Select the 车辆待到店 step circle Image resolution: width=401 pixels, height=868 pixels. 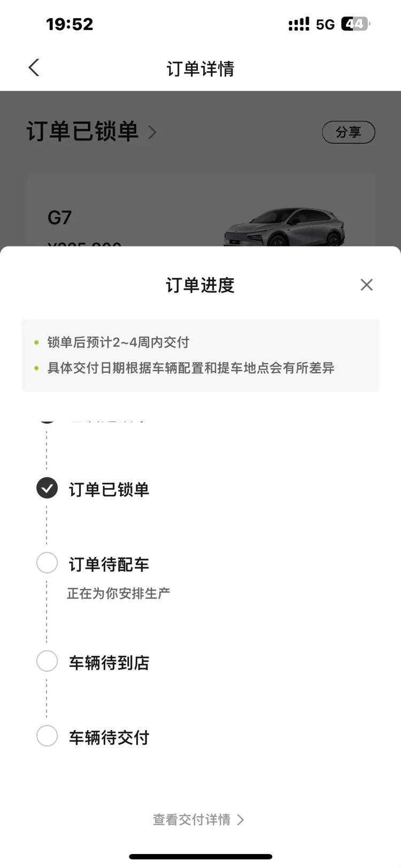[x=47, y=661]
